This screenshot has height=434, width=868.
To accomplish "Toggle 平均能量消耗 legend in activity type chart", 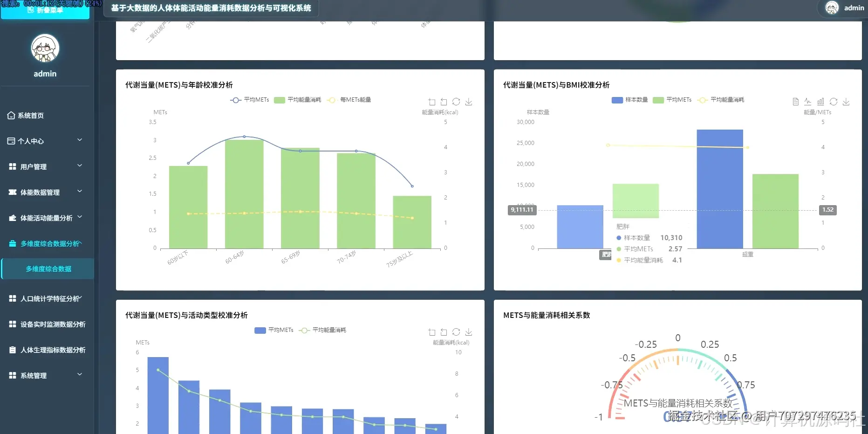I will tap(323, 330).
